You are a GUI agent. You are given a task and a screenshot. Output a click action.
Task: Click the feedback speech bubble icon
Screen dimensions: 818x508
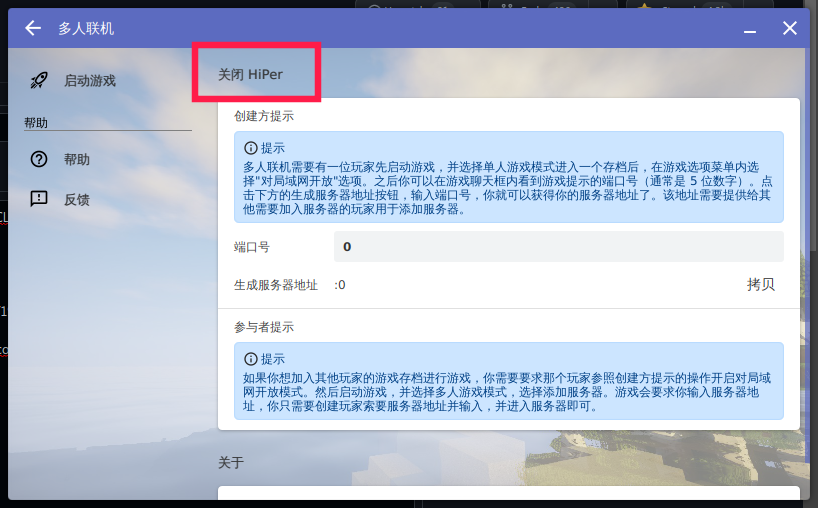(39, 199)
